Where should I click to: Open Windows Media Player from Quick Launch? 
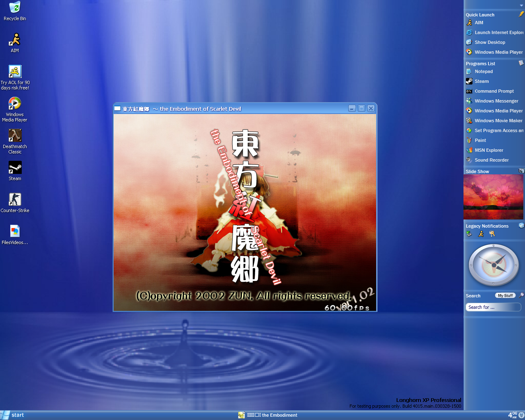[x=494, y=52]
